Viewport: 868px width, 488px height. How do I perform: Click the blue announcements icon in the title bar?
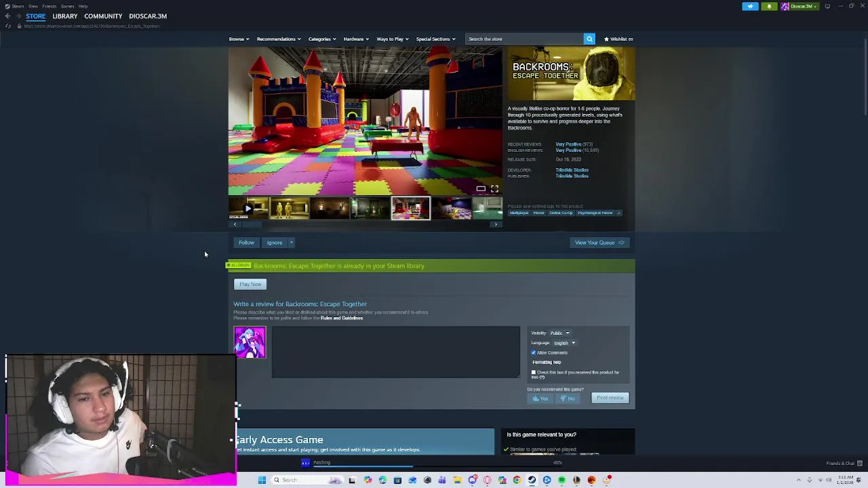pyautogui.click(x=750, y=6)
